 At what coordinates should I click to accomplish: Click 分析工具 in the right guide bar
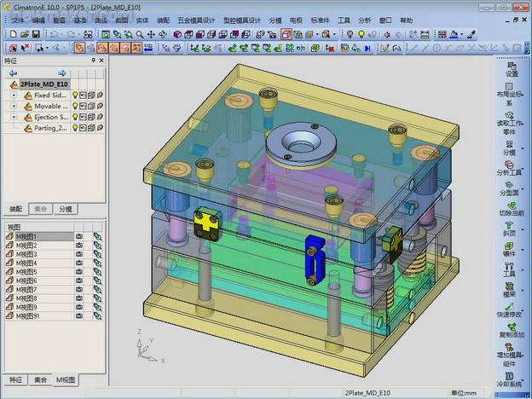(x=509, y=168)
